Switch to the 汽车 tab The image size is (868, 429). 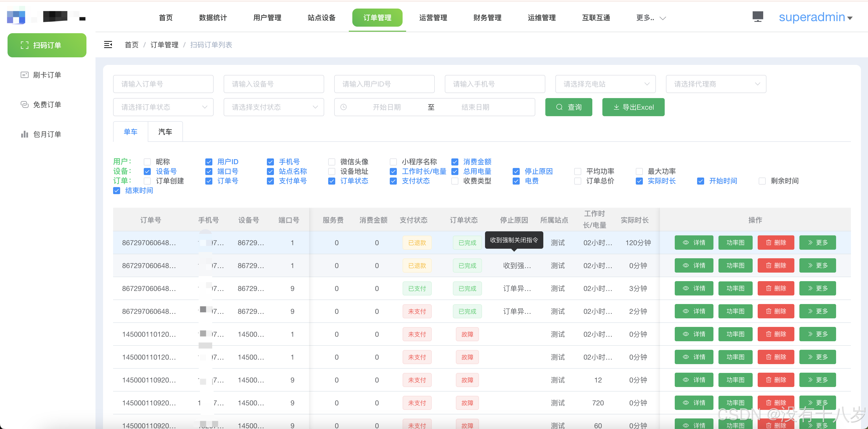[165, 132]
